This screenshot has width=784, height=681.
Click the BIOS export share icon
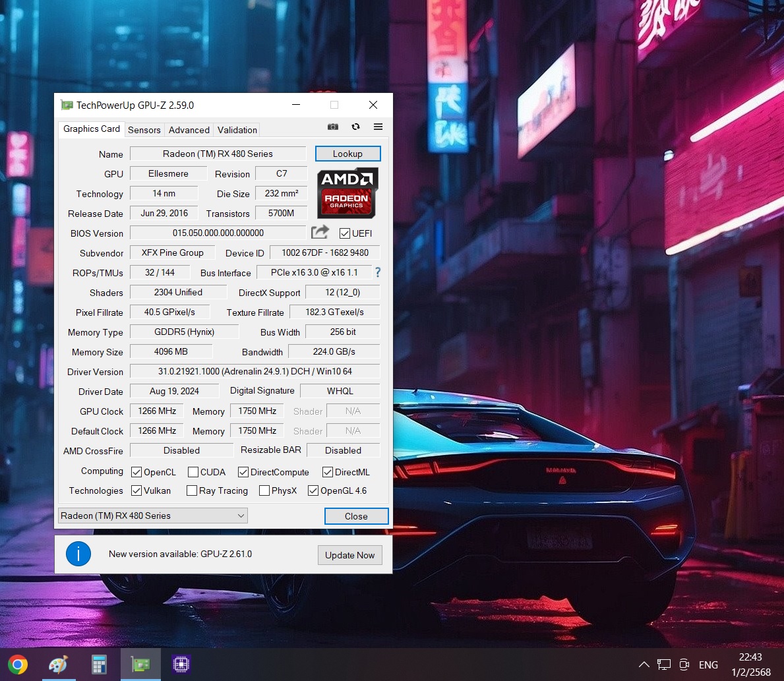320,232
